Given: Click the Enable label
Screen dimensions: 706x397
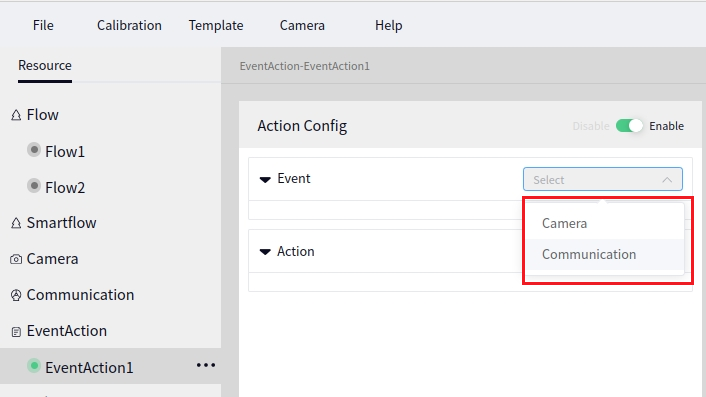Looking at the screenshot, I should (x=666, y=126).
